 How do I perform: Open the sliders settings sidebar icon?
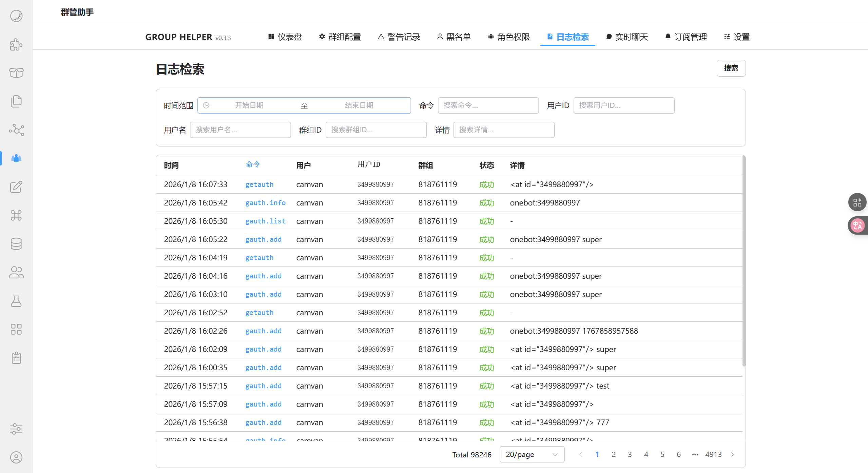click(x=16, y=429)
